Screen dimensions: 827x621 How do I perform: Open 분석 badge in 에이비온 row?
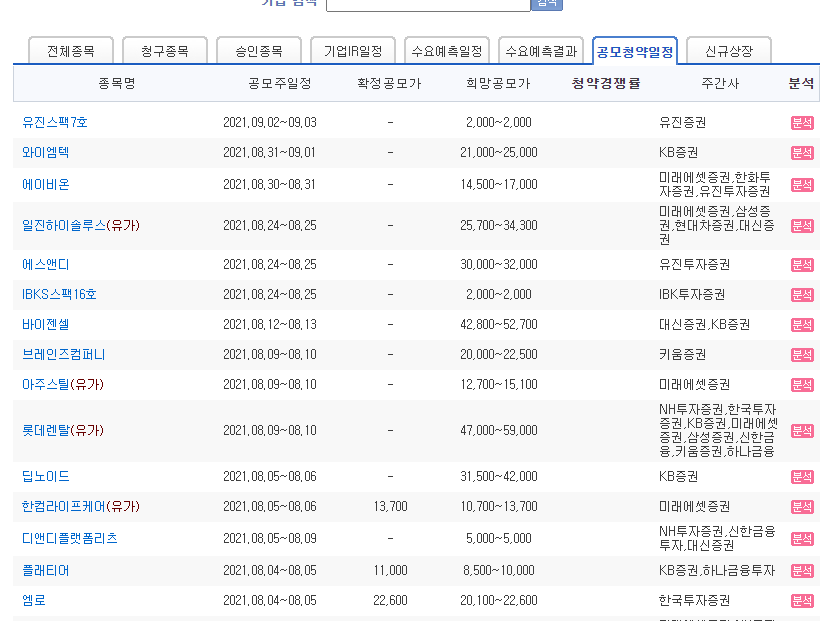click(x=802, y=185)
